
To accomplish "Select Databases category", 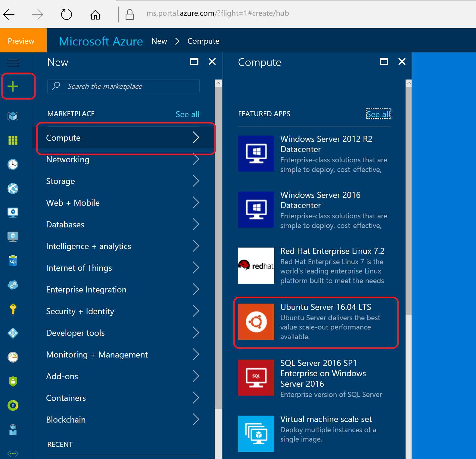I will point(123,224).
